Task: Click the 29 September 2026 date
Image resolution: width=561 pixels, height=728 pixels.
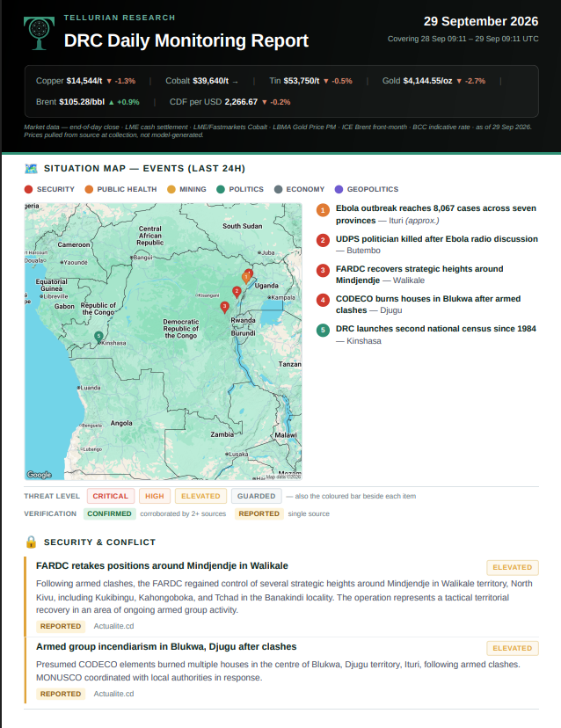Action: pos(481,21)
